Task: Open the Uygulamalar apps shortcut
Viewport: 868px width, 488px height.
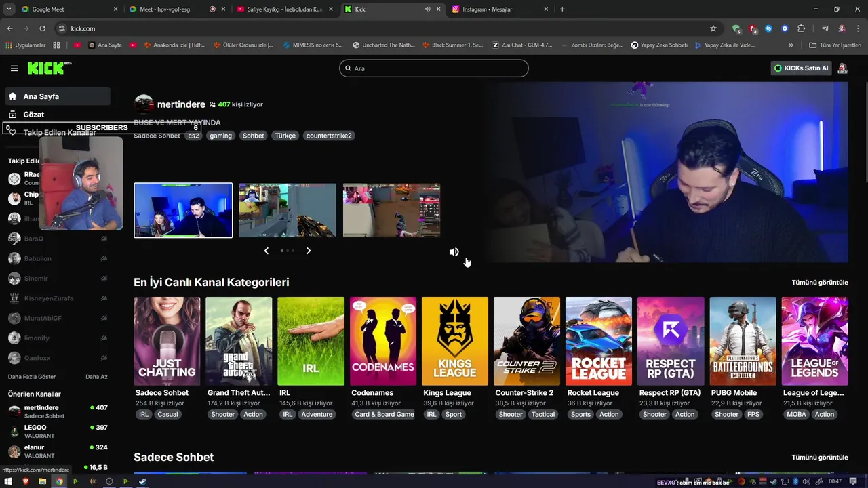Action: (26, 45)
